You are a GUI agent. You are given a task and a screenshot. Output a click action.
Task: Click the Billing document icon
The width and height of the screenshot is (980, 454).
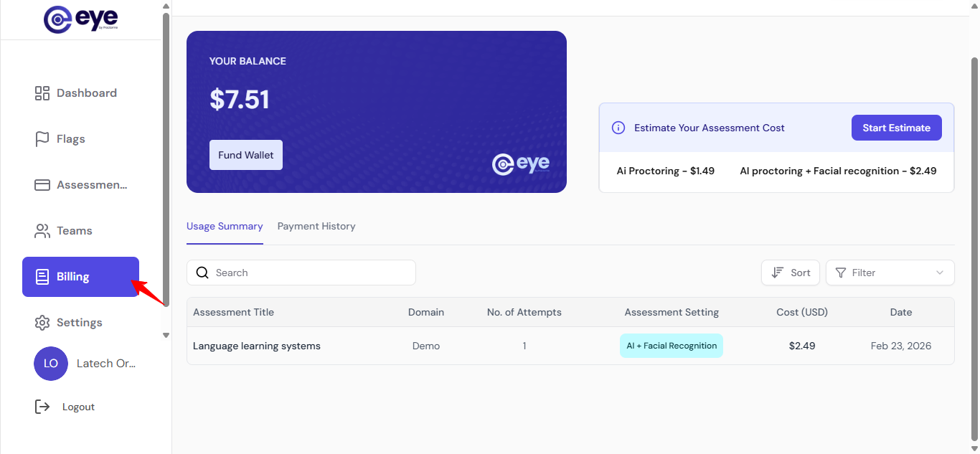coord(42,277)
